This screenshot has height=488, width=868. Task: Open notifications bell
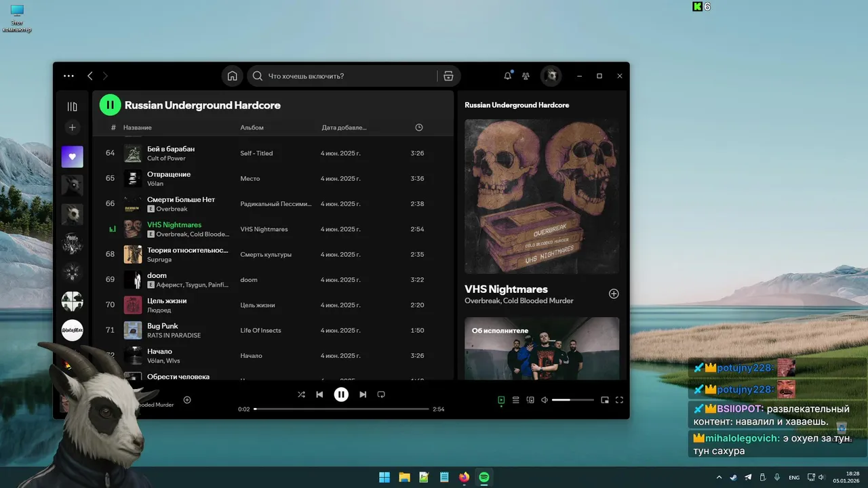(x=507, y=76)
